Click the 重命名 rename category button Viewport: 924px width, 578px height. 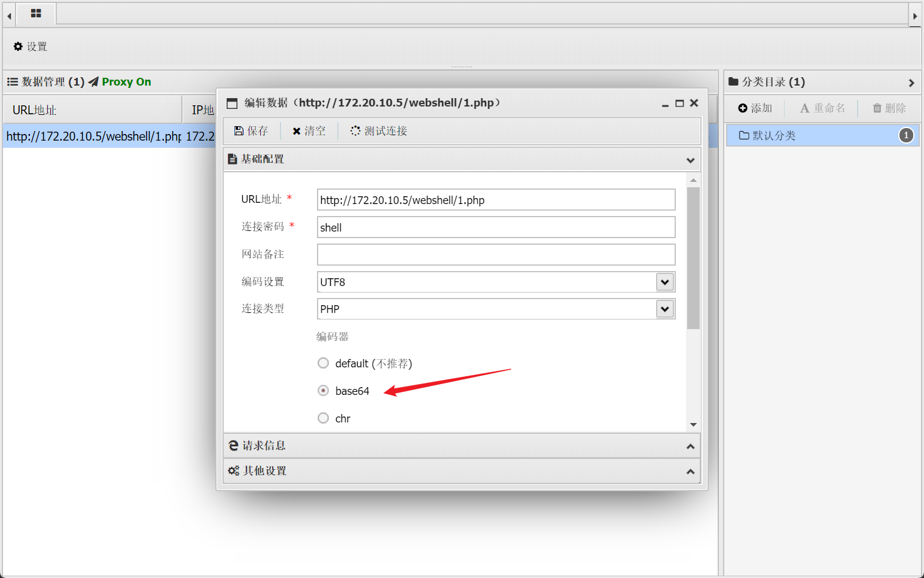coord(822,108)
